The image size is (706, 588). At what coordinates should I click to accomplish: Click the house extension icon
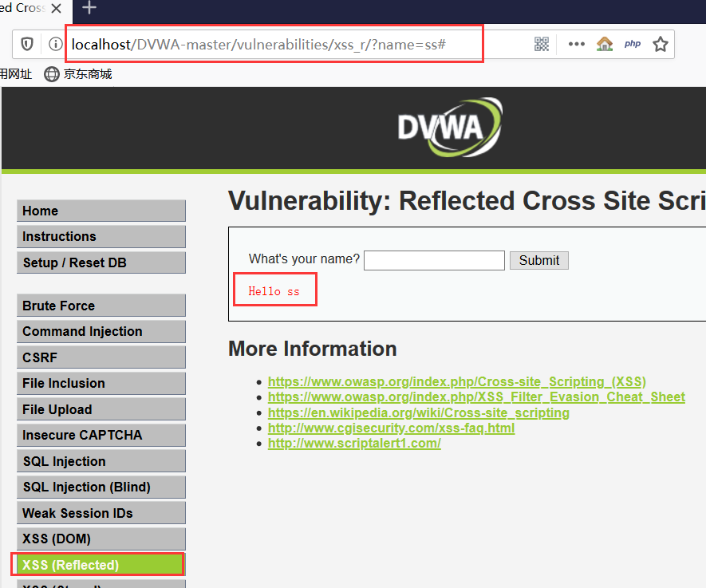(x=604, y=44)
